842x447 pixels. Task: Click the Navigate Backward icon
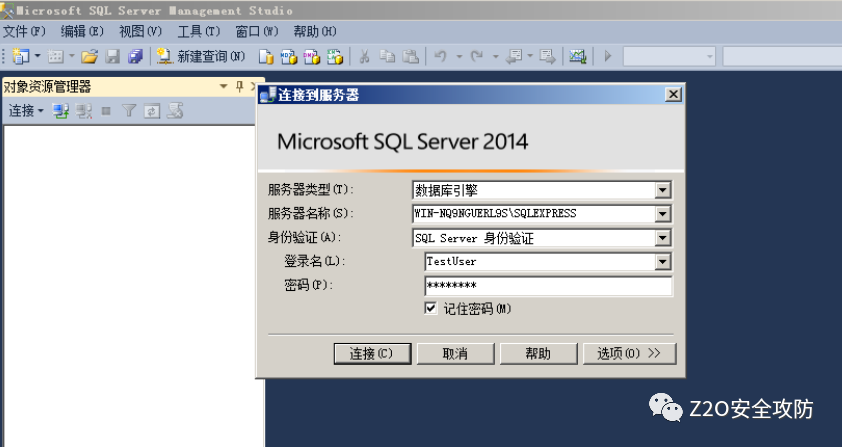(514, 56)
